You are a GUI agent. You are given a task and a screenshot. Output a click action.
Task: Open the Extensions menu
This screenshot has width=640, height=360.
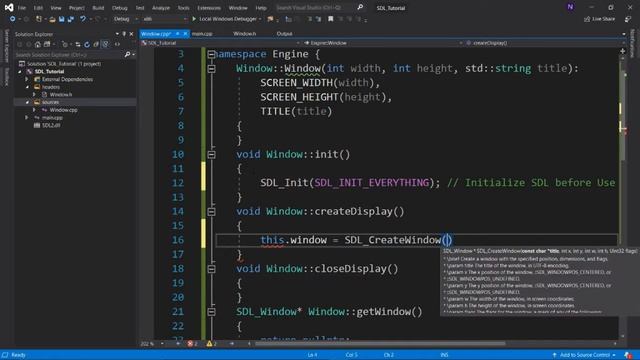pos(209,8)
